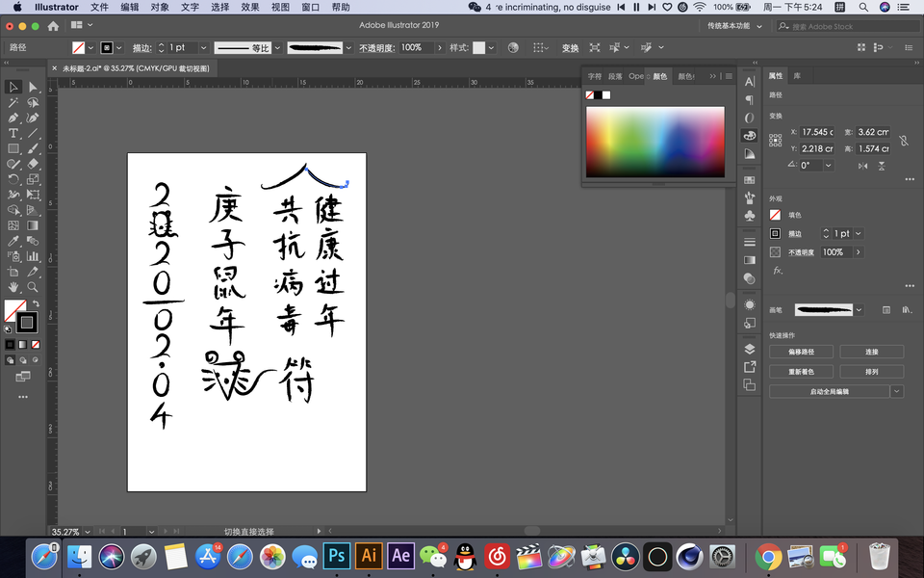The image size is (924, 578).
Task: Select the Width/Warp tool
Action: (x=13, y=195)
